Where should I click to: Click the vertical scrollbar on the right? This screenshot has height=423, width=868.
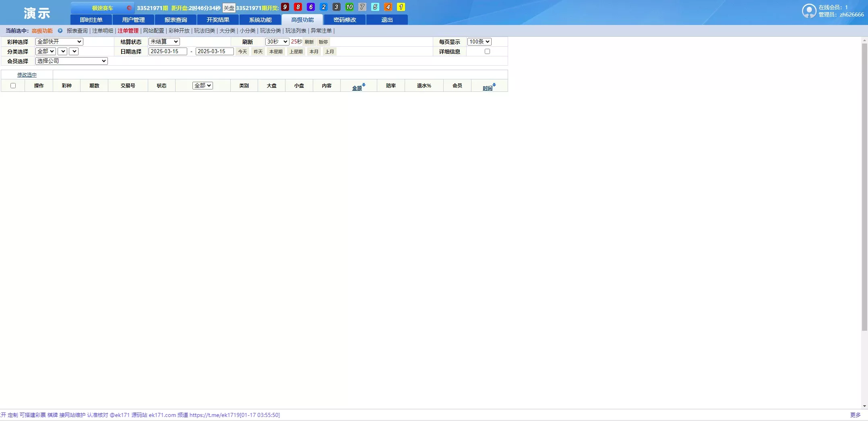pyautogui.click(x=864, y=185)
